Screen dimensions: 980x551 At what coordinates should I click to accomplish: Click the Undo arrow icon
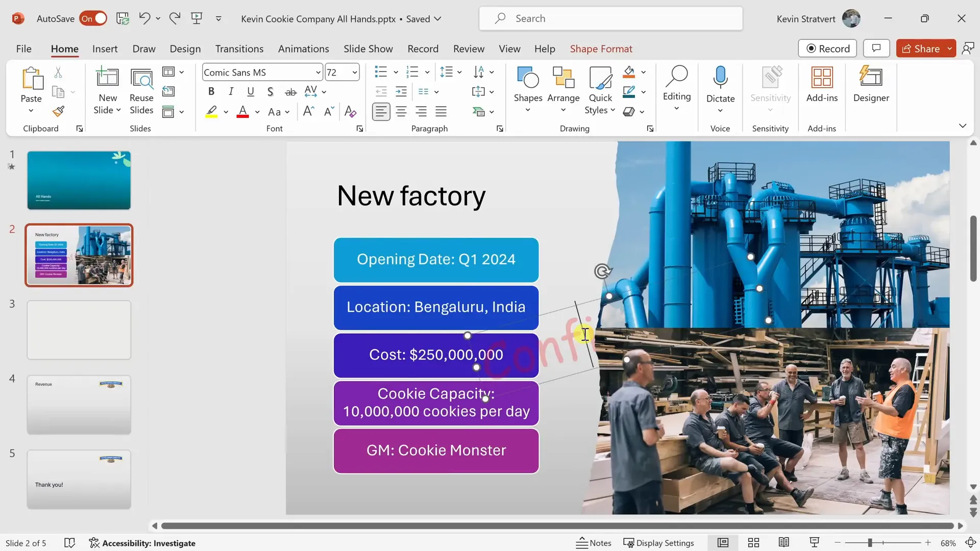pos(144,18)
